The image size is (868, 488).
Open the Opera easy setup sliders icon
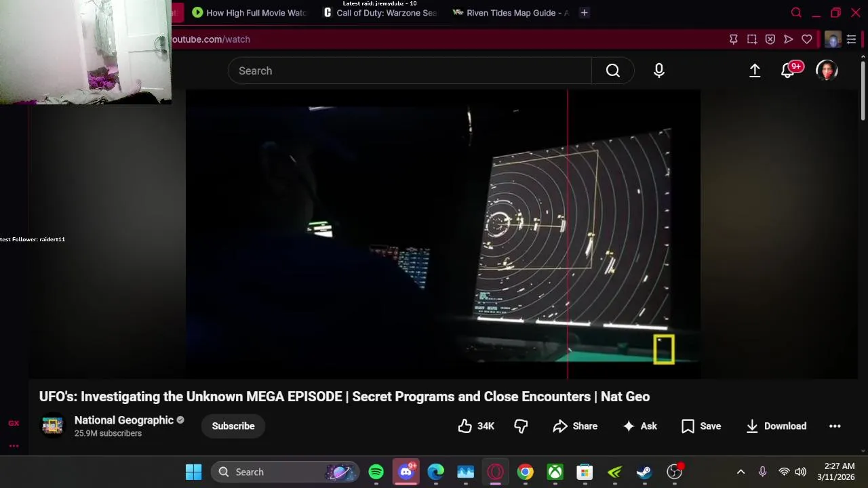point(852,39)
